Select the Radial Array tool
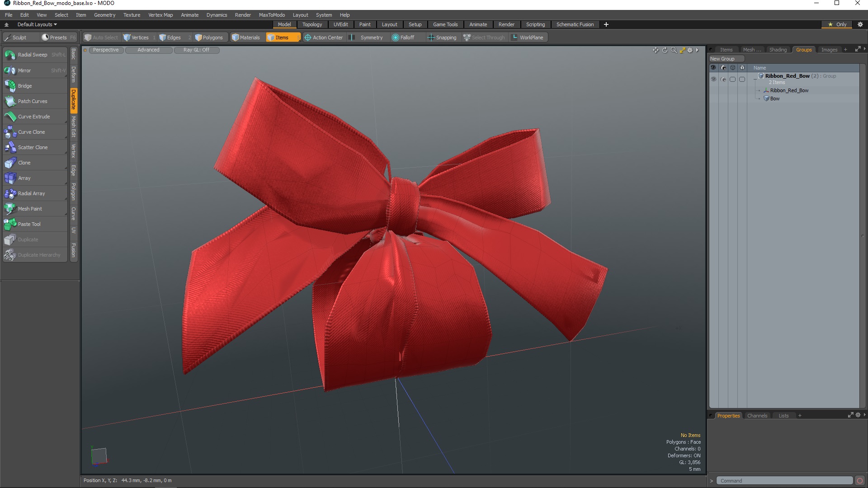This screenshot has height=488, width=868. 31,193
